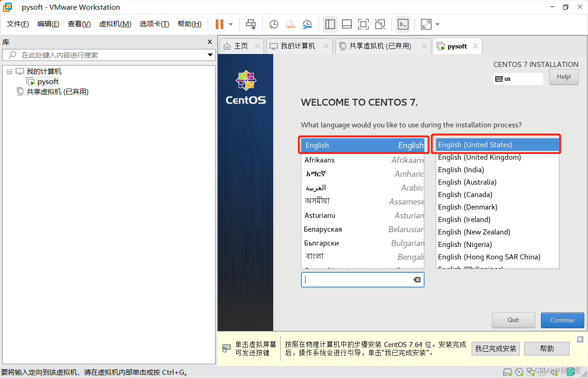Select English (Canada) locale
This screenshot has height=378, width=588.
click(x=498, y=195)
